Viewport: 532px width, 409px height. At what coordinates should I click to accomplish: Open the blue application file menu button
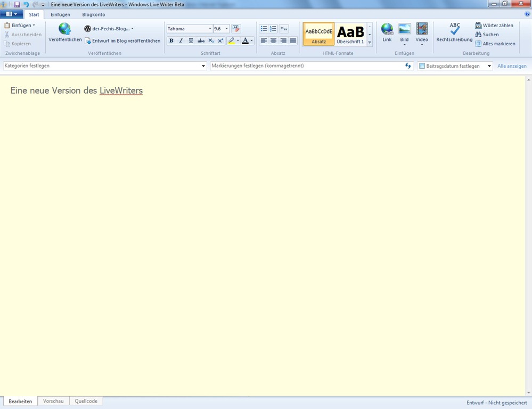coord(12,14)
